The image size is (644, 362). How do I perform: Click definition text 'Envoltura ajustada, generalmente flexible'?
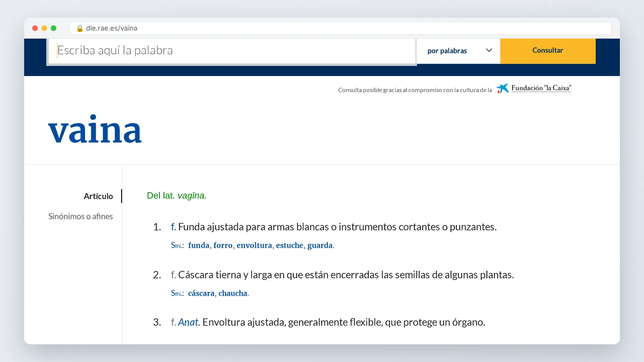pyautogui.click(x=293, y=322)
